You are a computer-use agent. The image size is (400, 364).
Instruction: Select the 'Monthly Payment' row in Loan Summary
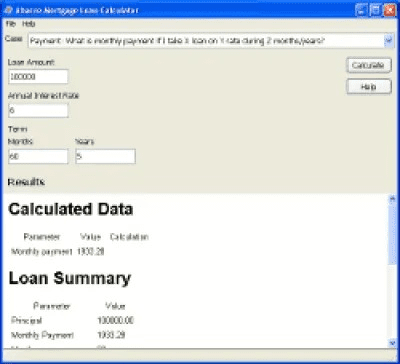tap(68, 335)
